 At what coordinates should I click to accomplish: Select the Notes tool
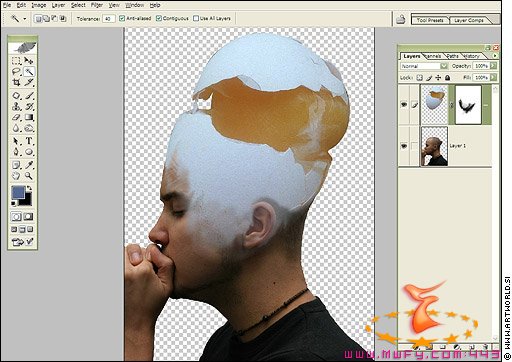click(x=16, y=165)
